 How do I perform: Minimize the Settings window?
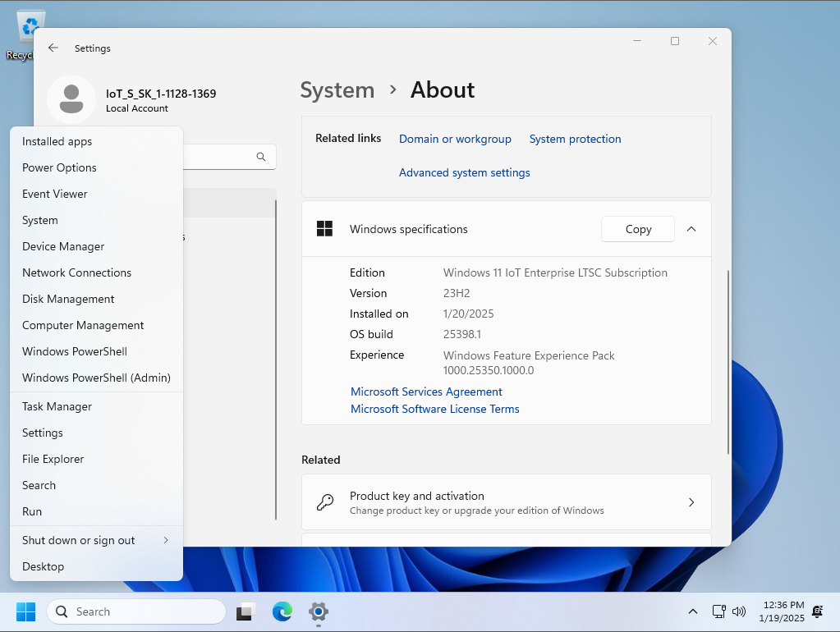pos(637,41)
